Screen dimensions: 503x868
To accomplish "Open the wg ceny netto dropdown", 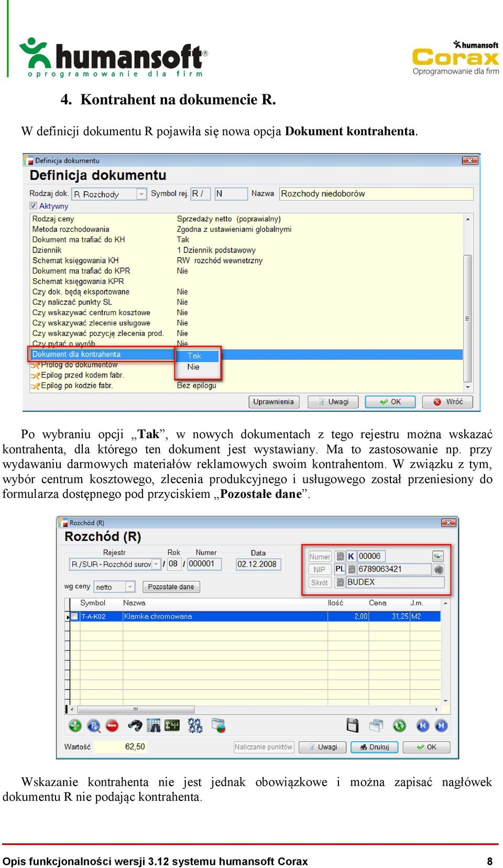I will coord(130,587).
